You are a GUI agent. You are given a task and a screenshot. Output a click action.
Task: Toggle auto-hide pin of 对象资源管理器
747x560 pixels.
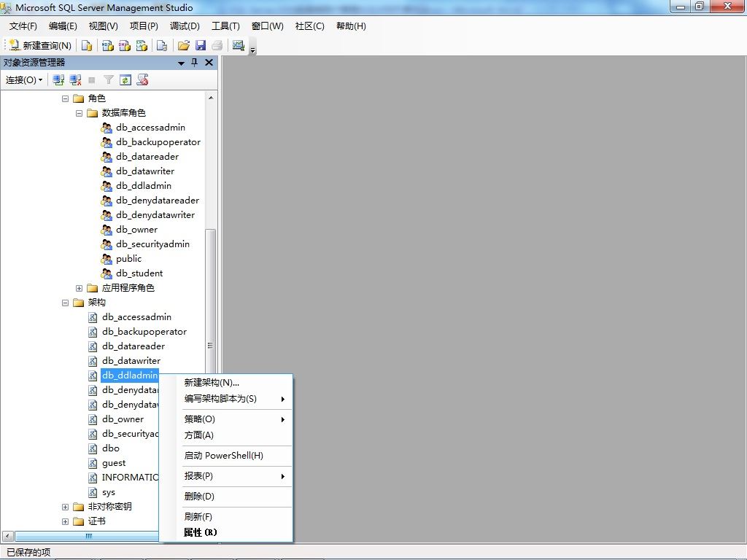pyautogui.click(x=194, y=63)
